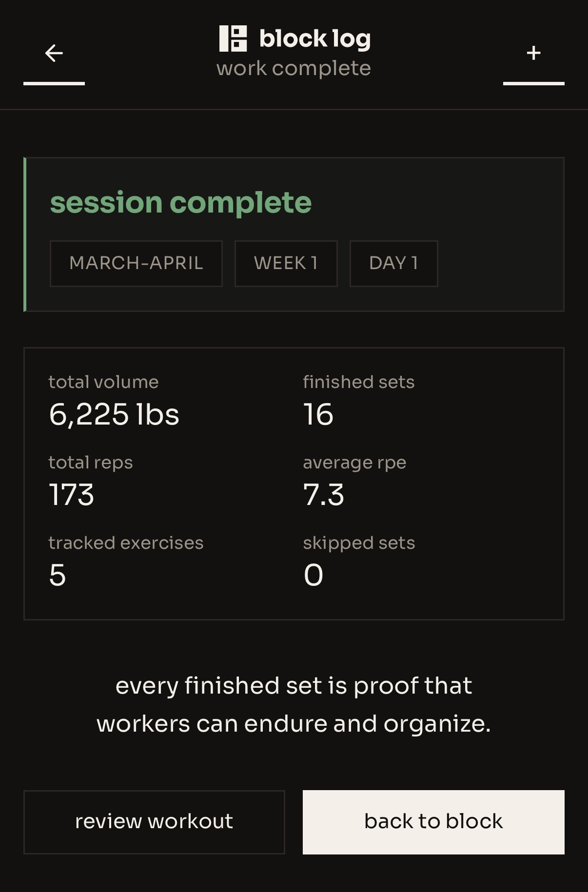Image resolution: width=588 pixels, height=892 pixels.
Task: Select the motivational quote text
Action: [294, 704]
